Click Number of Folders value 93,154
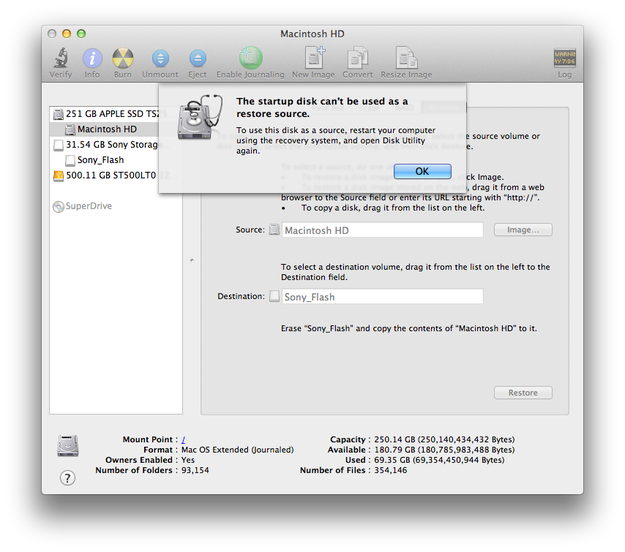The height and width of the screenshot is (552, 625). point(195,470)
